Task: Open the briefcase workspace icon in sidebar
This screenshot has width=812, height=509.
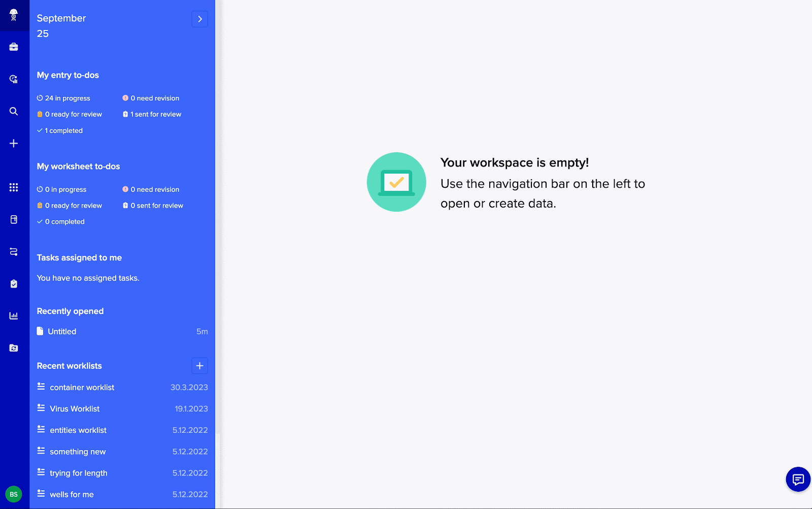Action: 14,46
